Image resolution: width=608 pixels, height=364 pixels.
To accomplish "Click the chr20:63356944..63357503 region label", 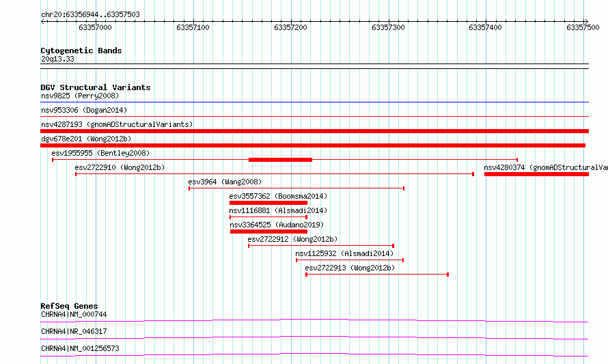I will [x=90, y=14].
